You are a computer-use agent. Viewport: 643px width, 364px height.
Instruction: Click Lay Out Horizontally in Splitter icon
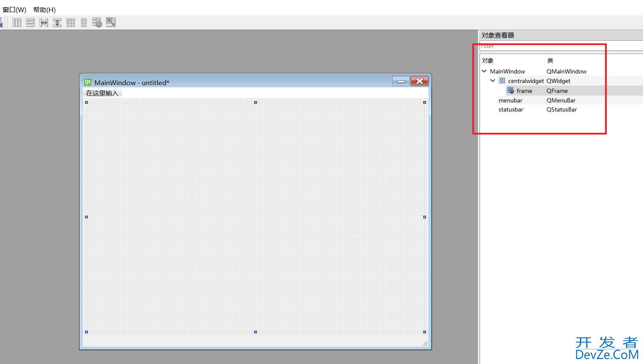(x=44, y=22)
